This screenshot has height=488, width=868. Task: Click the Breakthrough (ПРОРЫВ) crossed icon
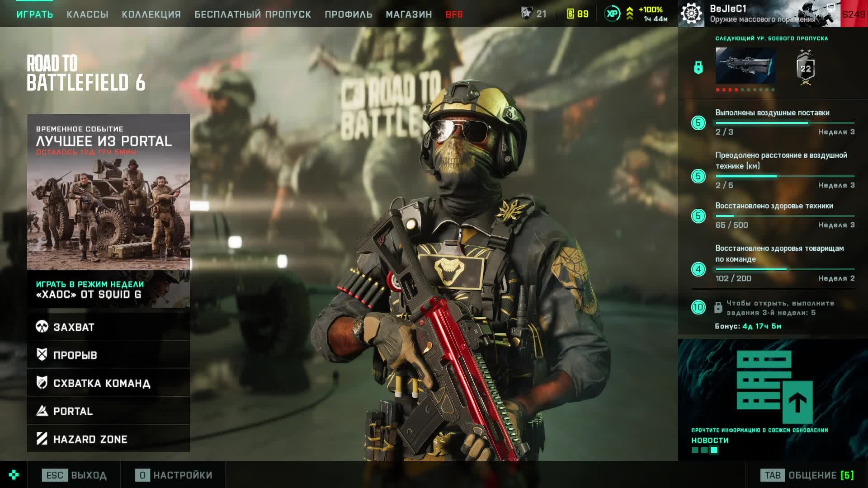pos(42,355)
